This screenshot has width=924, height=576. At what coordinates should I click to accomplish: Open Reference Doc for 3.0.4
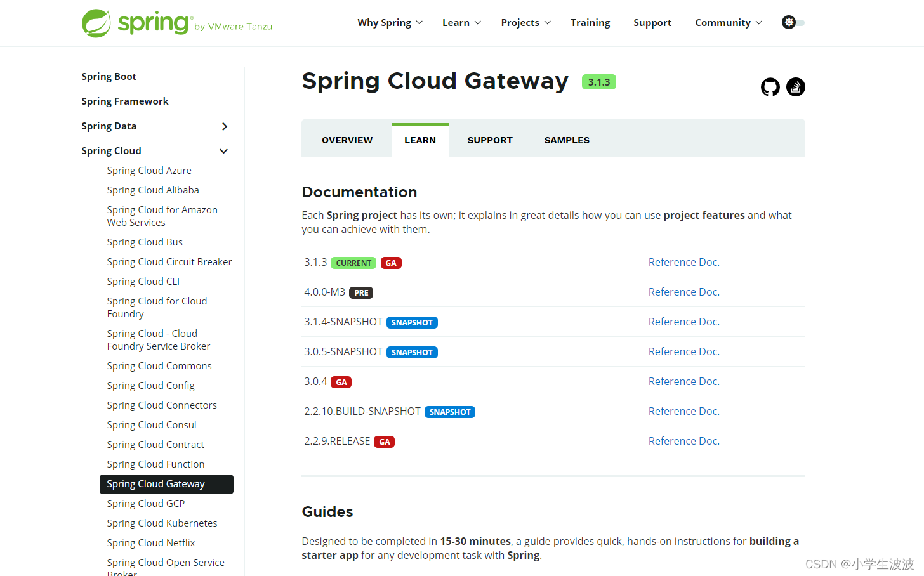(x=683, y=381)
